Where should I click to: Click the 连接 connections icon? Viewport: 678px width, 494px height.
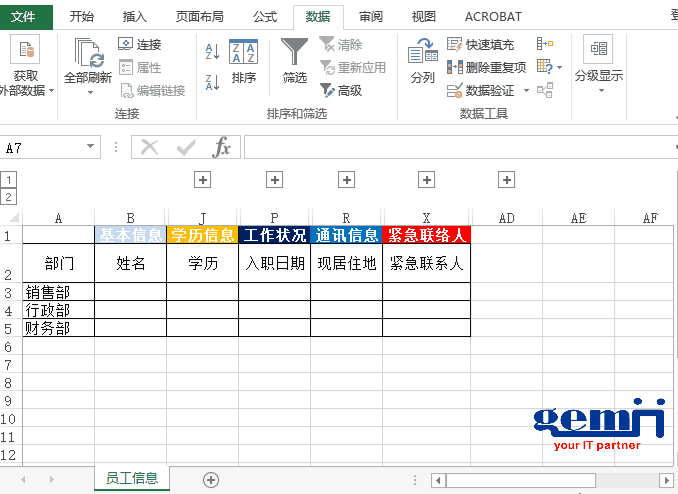click(x=125, y=44)
